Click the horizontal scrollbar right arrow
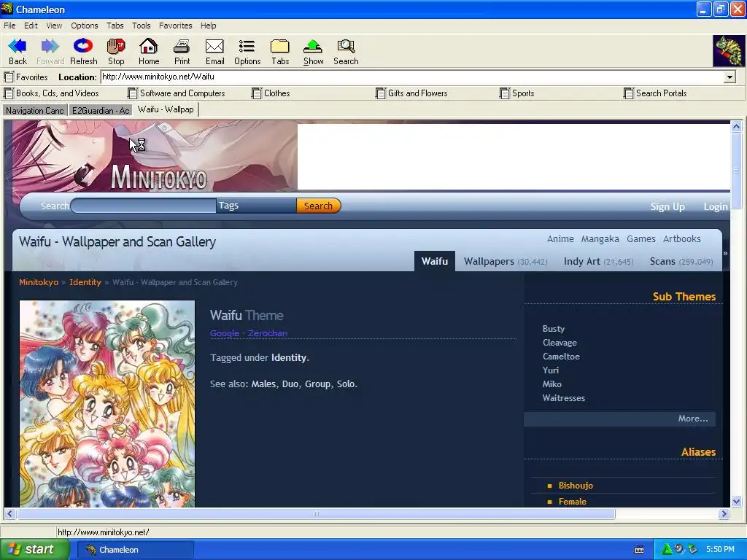The image size is (747, 560). pos(724,514)
